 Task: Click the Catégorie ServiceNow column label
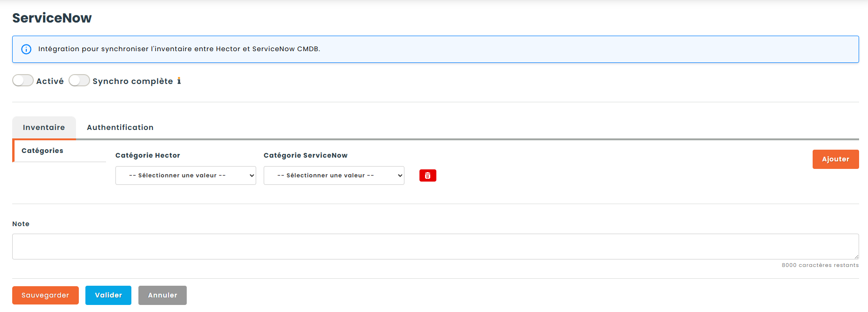(305, 155)
